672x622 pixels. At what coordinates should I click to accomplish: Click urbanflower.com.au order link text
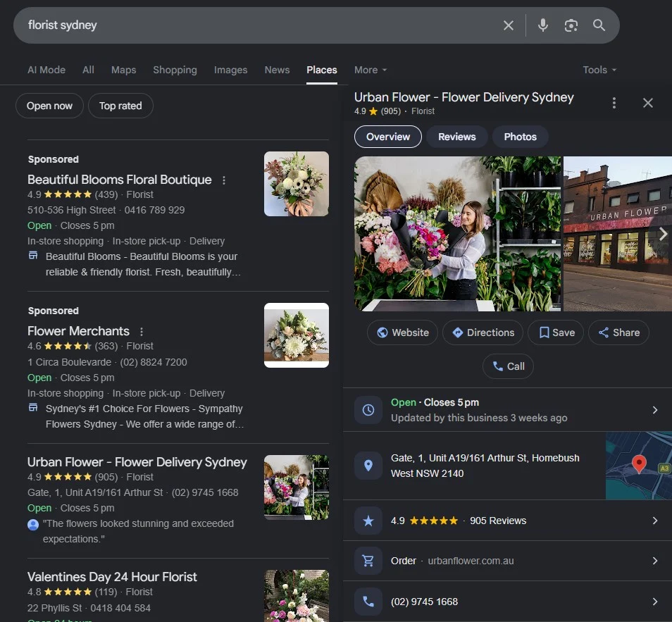tap(471, 561)
